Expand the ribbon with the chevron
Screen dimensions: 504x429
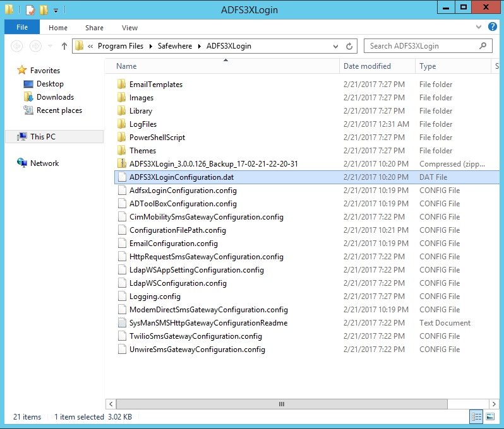click(478, 28)
